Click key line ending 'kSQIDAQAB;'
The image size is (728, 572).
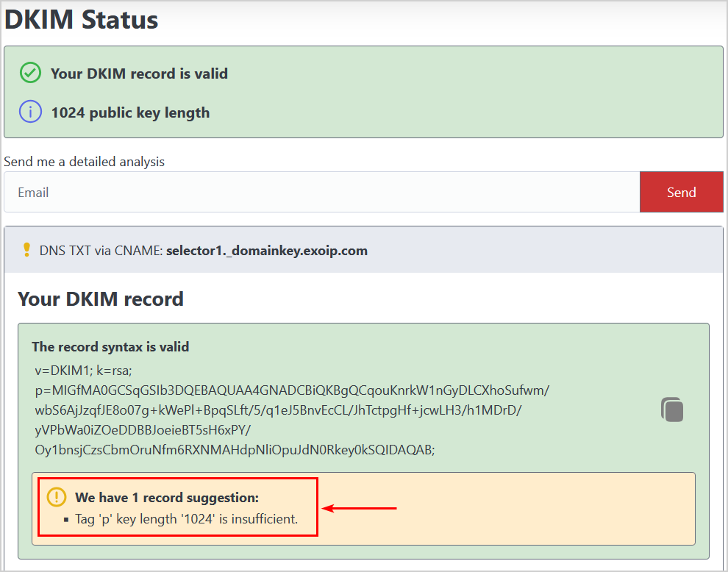tap(235, 450)
